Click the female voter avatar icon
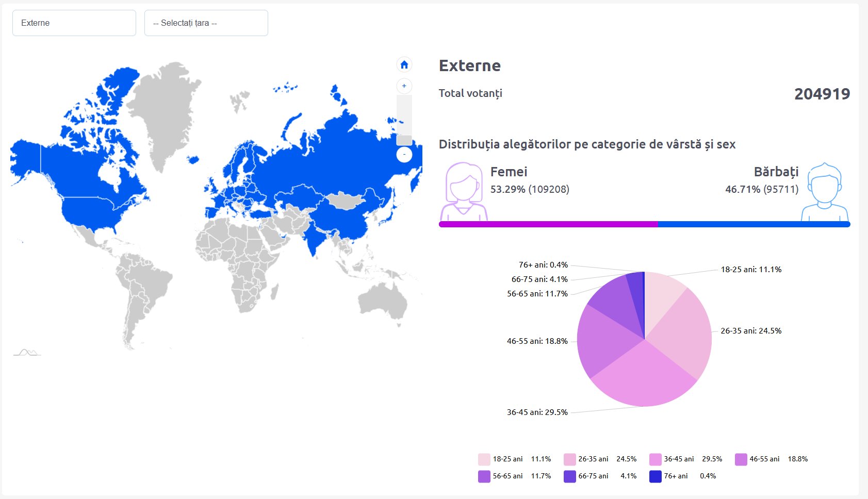This screenshot has height=499, width=868. coord(463,192)
